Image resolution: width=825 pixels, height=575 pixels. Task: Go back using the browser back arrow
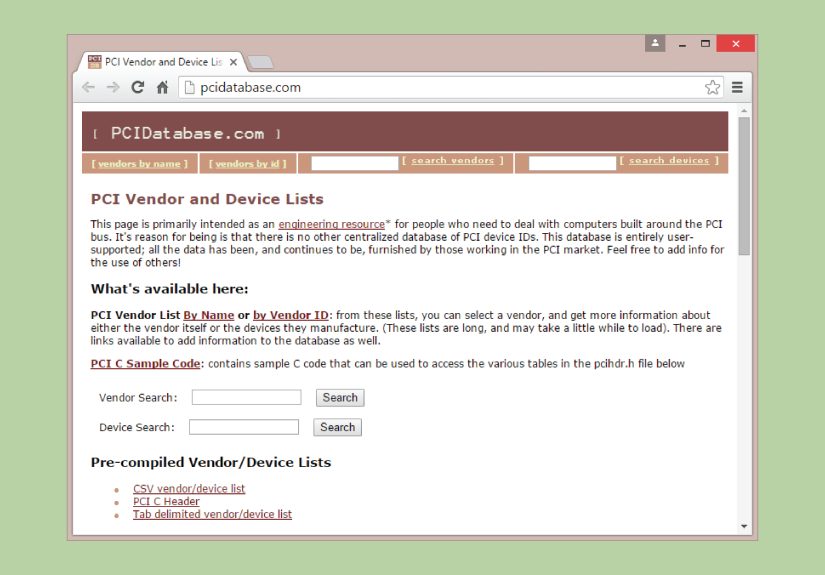click(x=88, y=87)
